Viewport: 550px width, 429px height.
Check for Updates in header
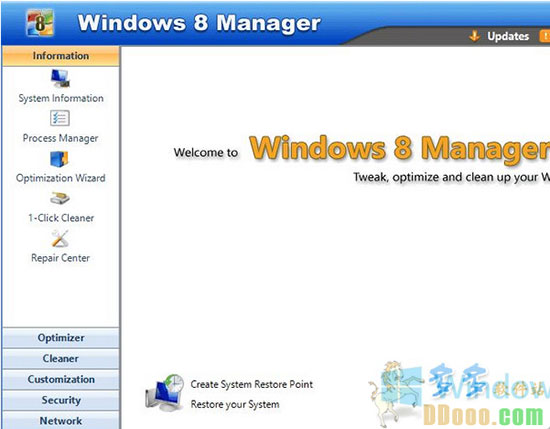click(x=508, y=36)
